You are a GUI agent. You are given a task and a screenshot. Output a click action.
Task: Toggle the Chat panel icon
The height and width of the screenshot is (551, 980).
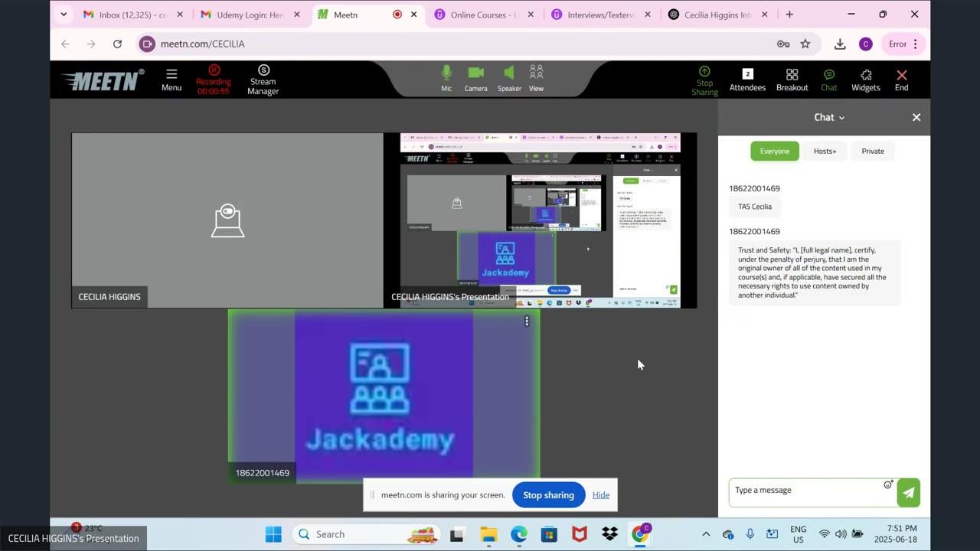click(x=829, y=80)
